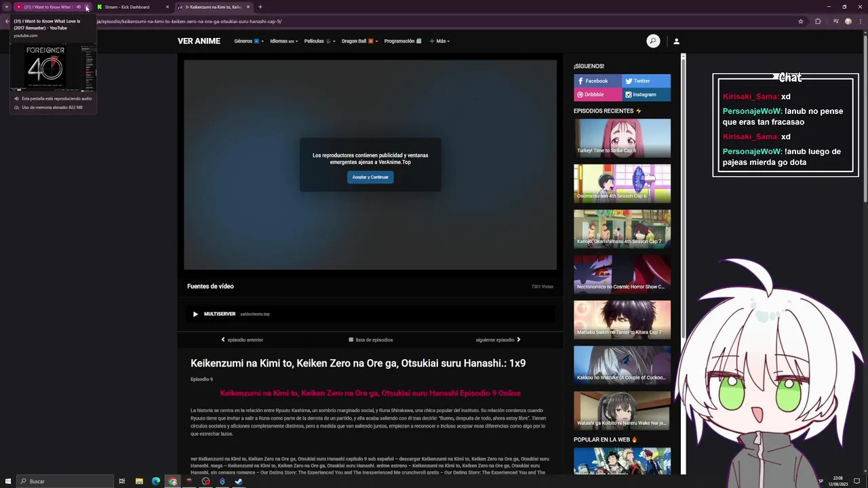Open Turkey! Time to Strike Cap 6 thumbnail

623,138
